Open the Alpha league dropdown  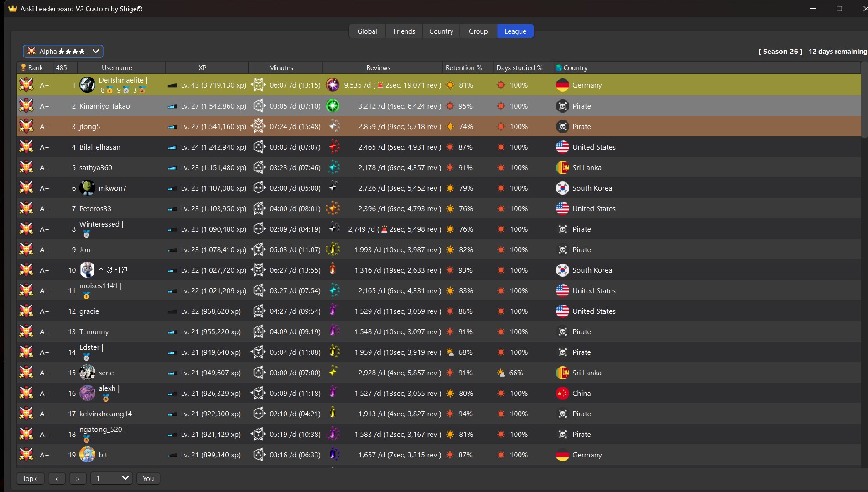[x=63, y=51]
